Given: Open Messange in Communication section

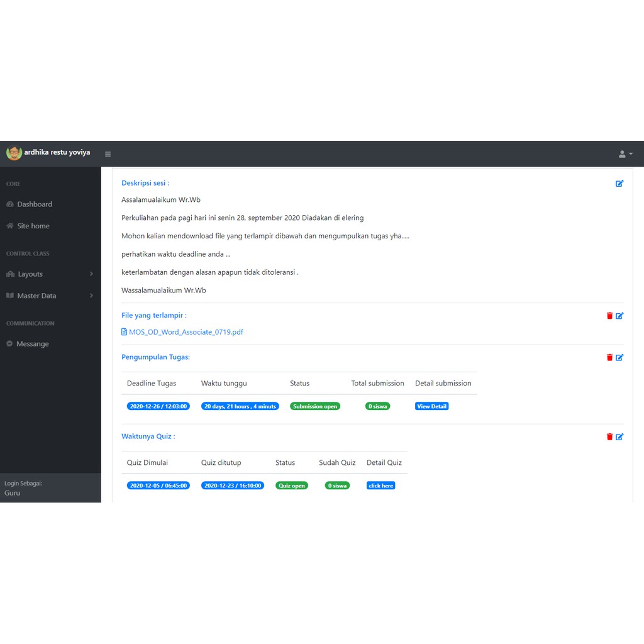Looking at the screenshot, I should click(32, 344).
